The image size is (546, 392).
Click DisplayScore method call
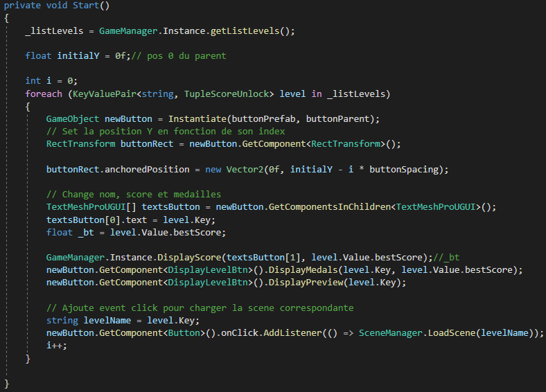point(189,258)
